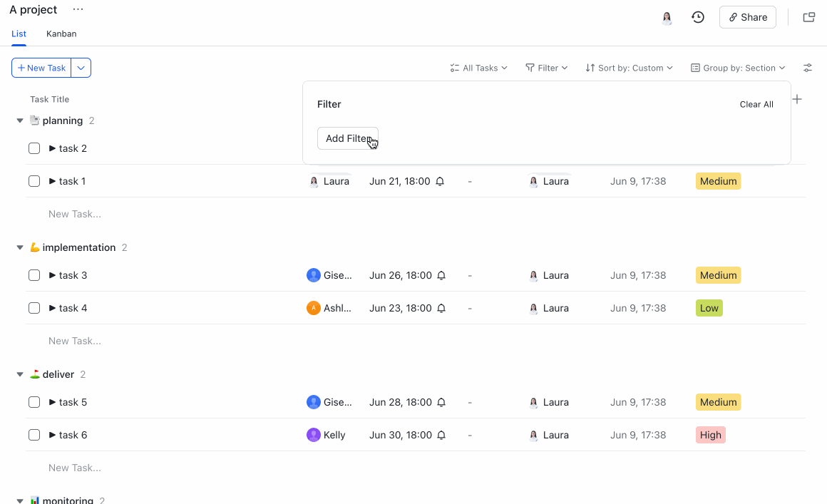Viewport: 827px width, 504px height.
Task: Click the Add Filter button
Action: point(348,138)
